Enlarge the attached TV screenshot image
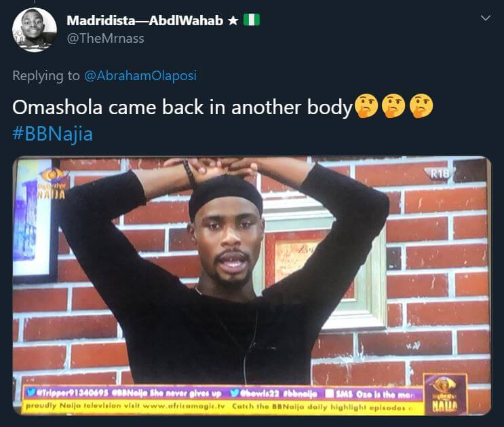504x427 pixels. pos(252,286)
